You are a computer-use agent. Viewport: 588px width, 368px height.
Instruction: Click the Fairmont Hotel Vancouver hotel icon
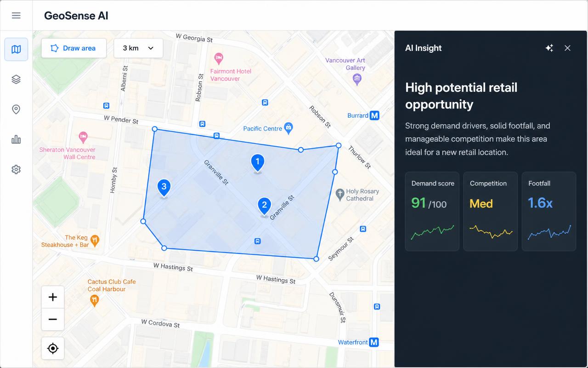[x=219, y=59]
